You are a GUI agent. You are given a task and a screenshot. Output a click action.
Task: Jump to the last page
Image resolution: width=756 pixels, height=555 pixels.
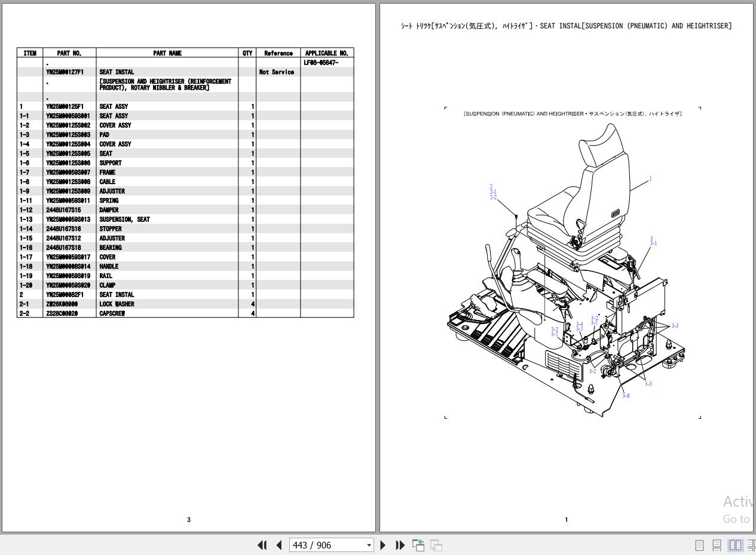[x=400, y=545]
